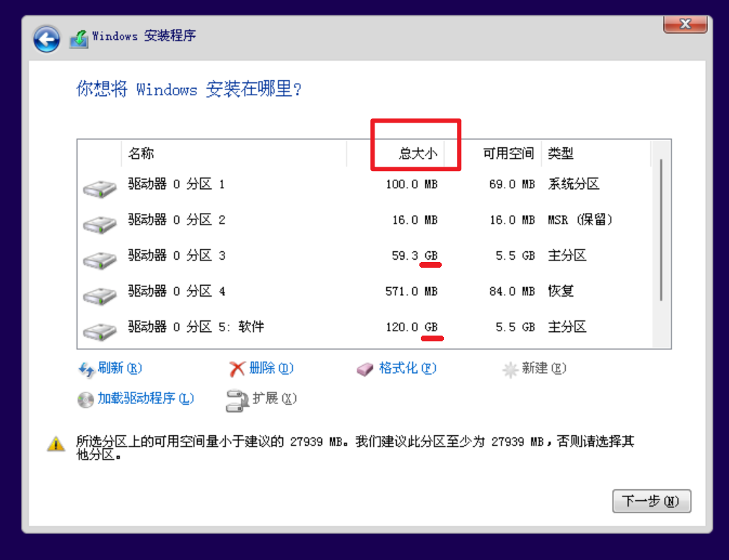Viewport: 729px width, 560px height.
Task: Click the Windows Setup title icon
Action: (x=79, y=38)
